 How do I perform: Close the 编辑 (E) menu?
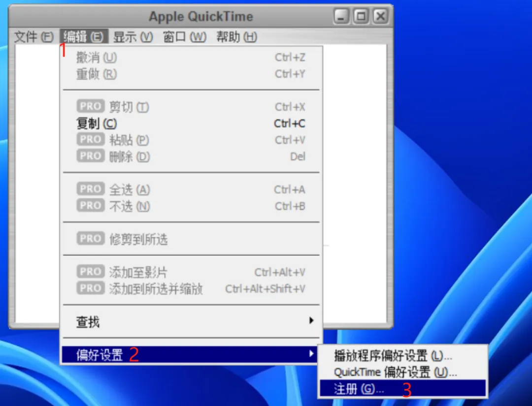[x=84, y=36]
